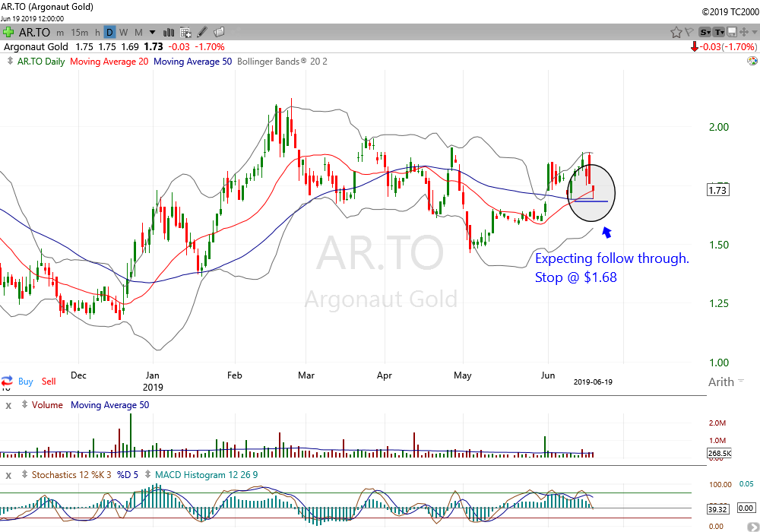
Task: Click the Stochastics up-down arrows icon
Action: click(x=24, y=474)
